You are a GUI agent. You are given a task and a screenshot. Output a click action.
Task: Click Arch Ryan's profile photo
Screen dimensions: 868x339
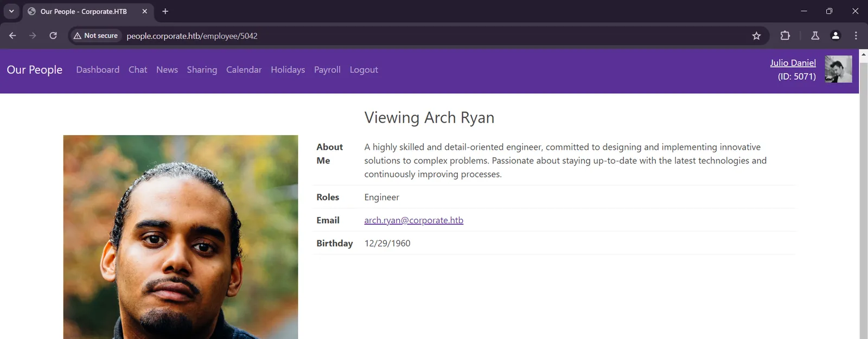[x=181, y=237]
